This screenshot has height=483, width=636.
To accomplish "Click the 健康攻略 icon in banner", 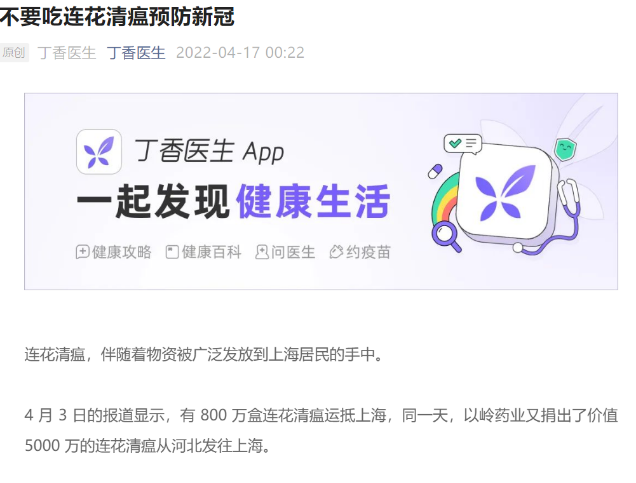I will tap(82, 252).
